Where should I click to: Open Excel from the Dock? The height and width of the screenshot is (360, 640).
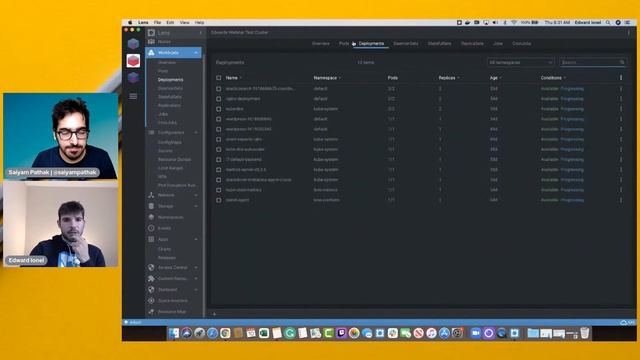[x=264, y=333]
